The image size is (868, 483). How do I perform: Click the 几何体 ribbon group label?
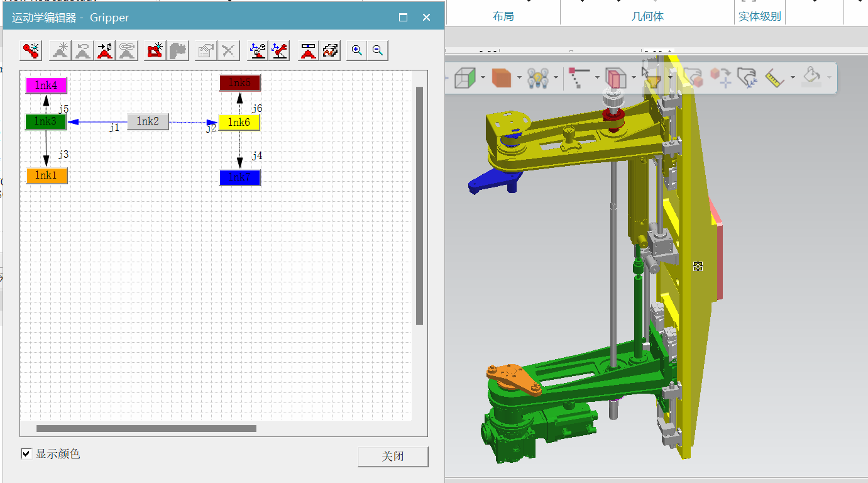coord(647,16)
